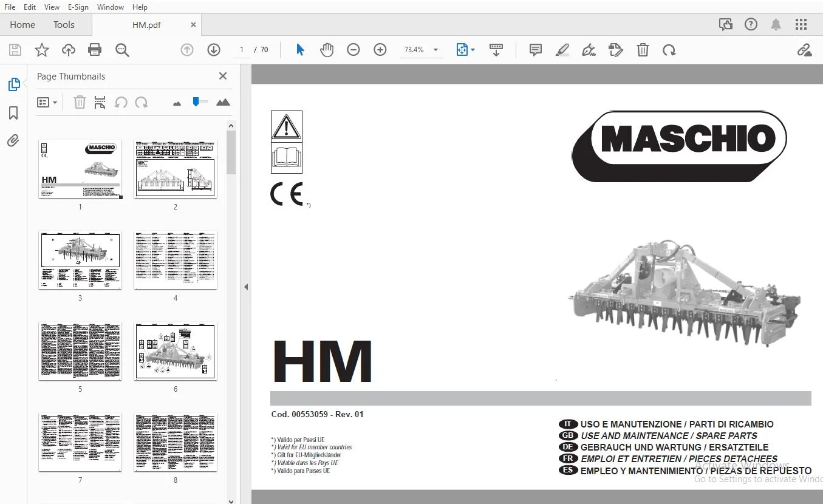Select page 6 thumbnail
The image size is (823, 504).
point(176,351)
